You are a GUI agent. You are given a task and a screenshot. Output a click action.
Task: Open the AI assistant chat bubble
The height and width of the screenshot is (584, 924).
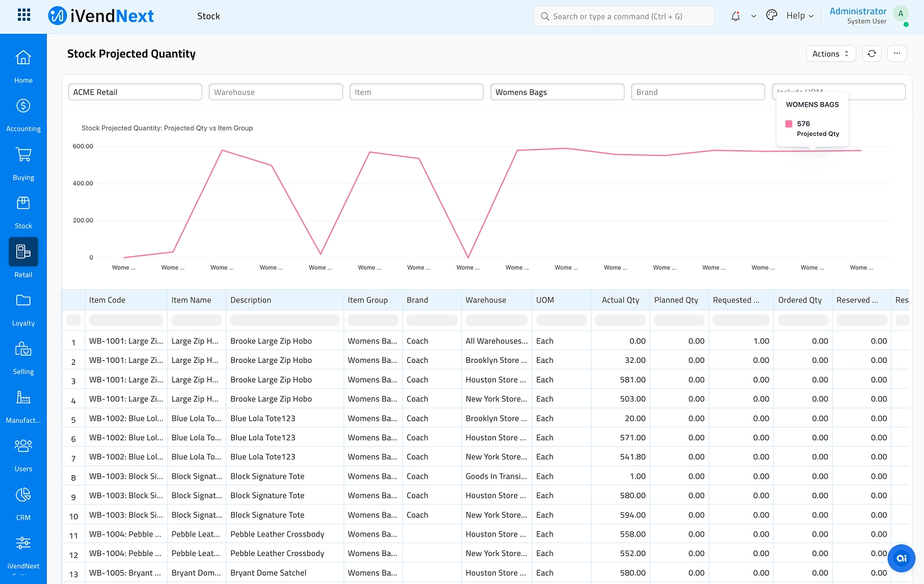coord(901,558)
